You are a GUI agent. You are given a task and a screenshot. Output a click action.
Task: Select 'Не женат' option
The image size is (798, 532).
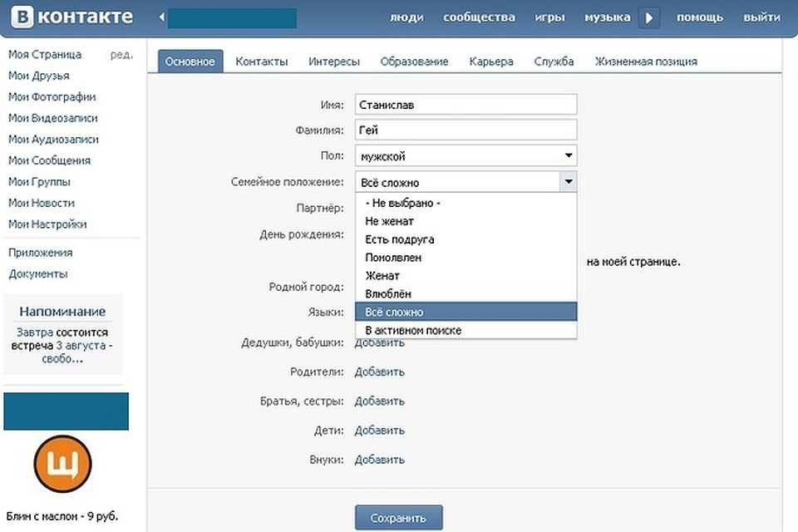click(x=465, y=221)
